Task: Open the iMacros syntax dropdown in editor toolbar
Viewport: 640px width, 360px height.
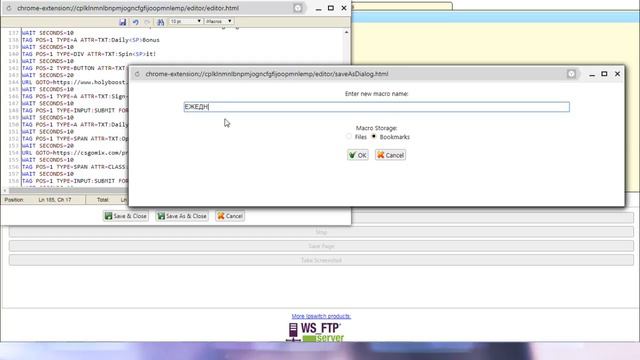Action: tap(219, 21)
